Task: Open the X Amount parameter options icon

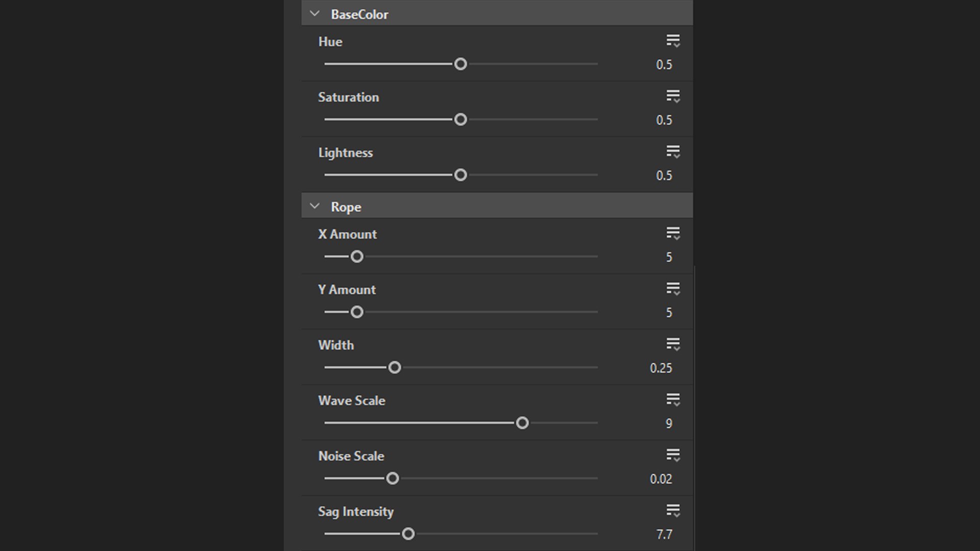Action: (673, 234)
